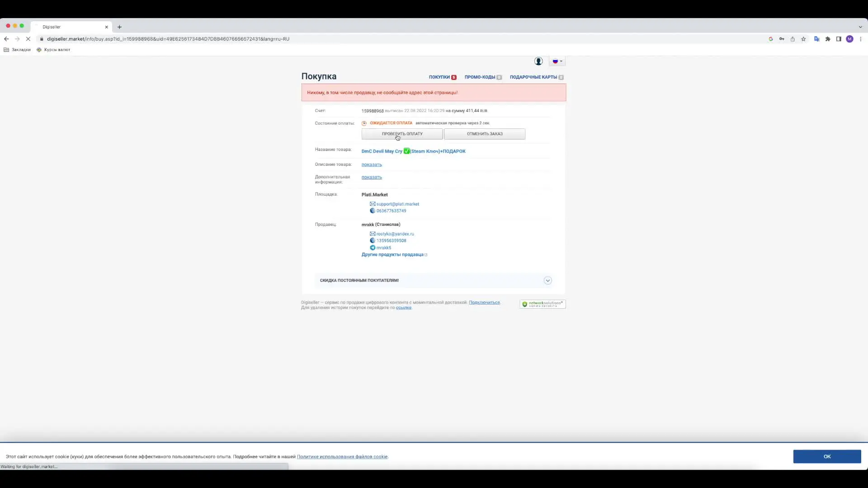Expand the regular customers discount section

[547, 281]
